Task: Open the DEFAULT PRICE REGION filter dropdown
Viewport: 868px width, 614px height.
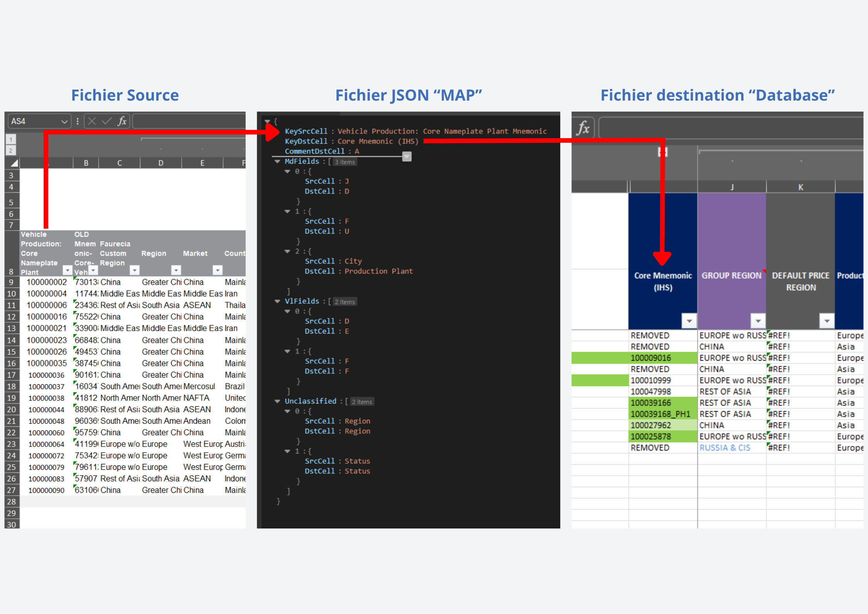Action: pos(827,321)
